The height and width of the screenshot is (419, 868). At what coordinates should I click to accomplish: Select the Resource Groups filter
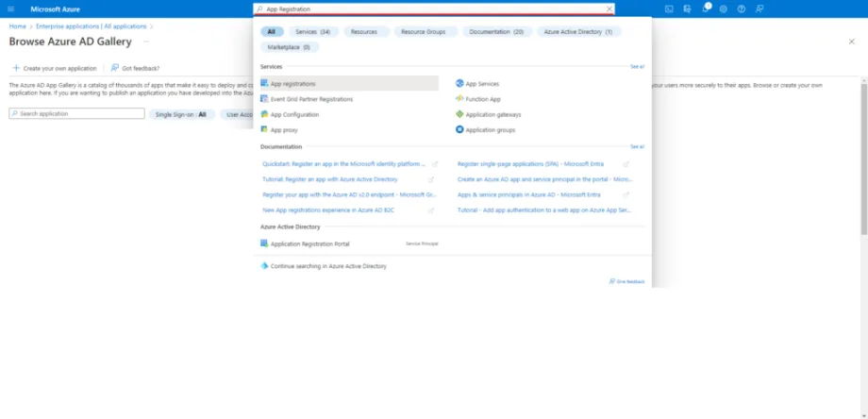coord(424,31)
